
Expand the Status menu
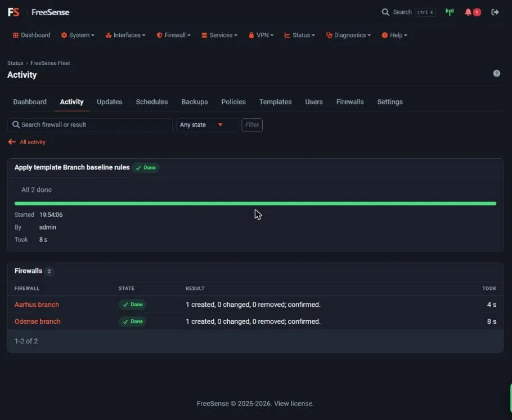(299, 35)
